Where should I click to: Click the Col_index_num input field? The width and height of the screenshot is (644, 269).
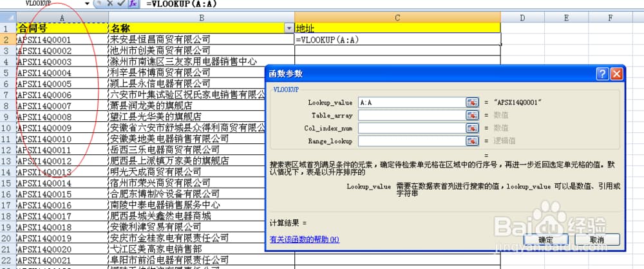tap(411, 128)
